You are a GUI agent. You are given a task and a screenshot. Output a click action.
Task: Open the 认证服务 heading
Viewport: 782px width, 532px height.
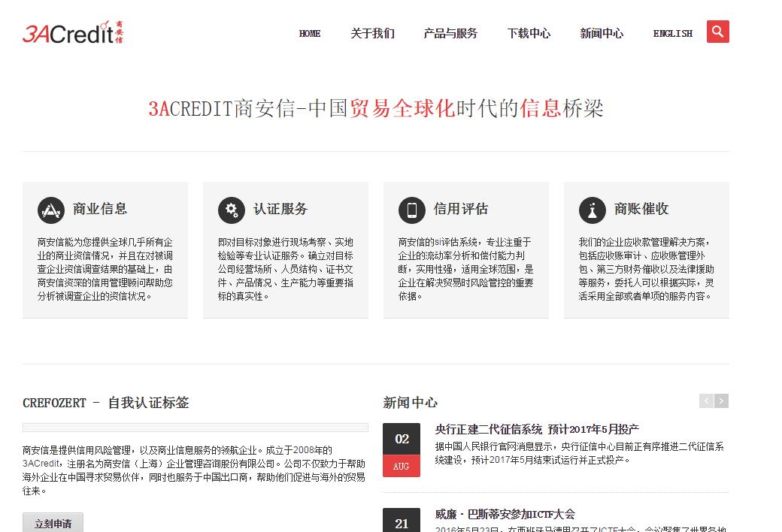[x=280, y=209]
